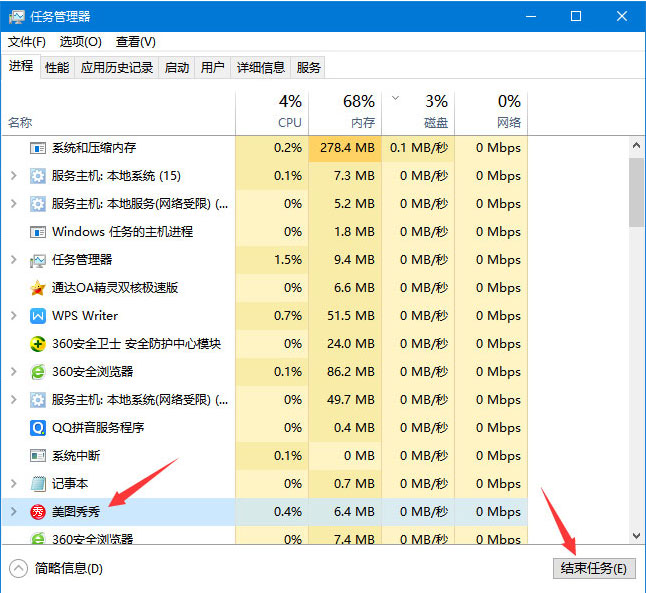Screen dimensions: 646x593
Task: Select the 美图秀秀 process name
Action: 76,512
